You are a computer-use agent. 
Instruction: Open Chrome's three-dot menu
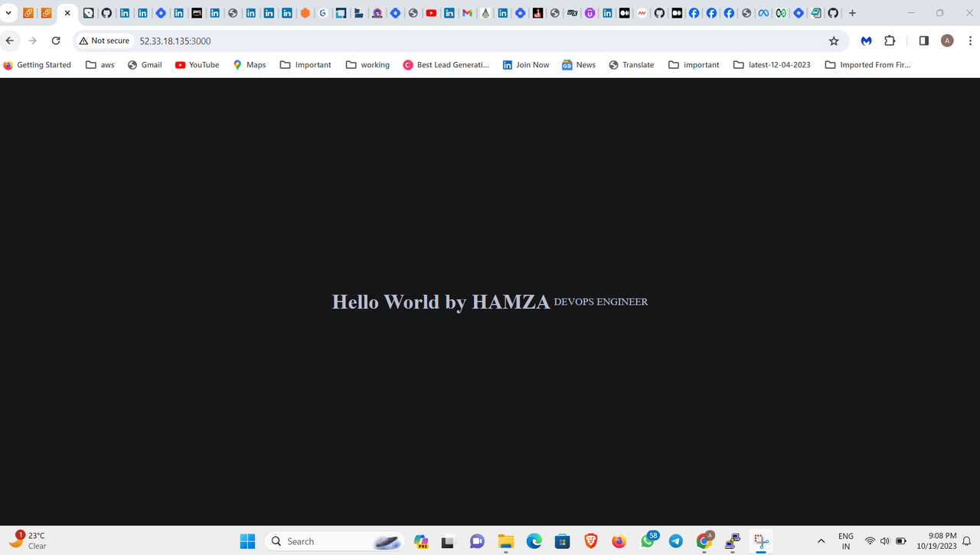coord(970,41)
